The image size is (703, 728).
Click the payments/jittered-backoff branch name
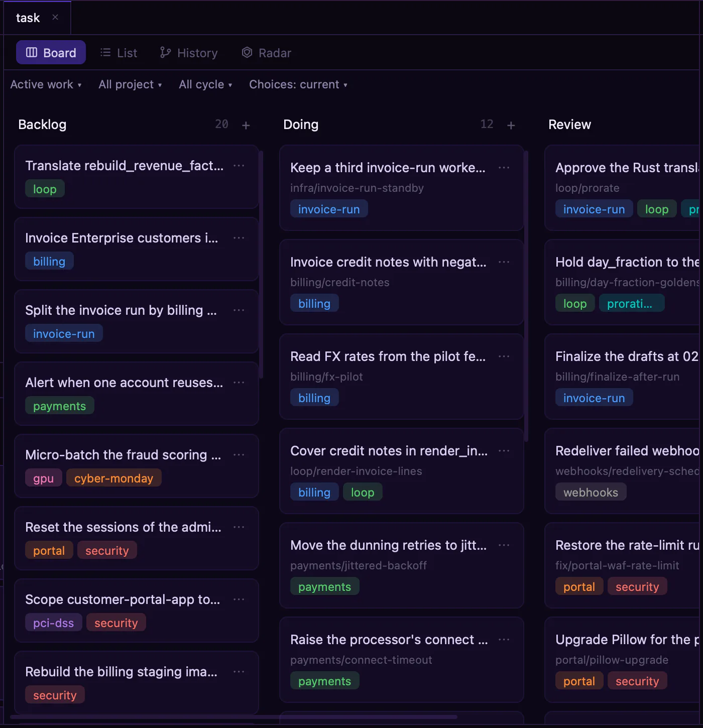pos(359,565)
